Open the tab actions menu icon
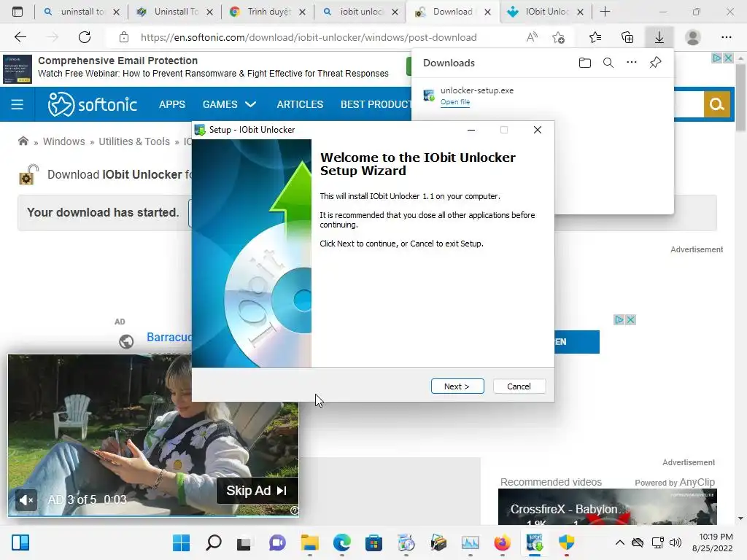This screenshot has width=747, height=560. pyautogui.click(x=18, y=12)
